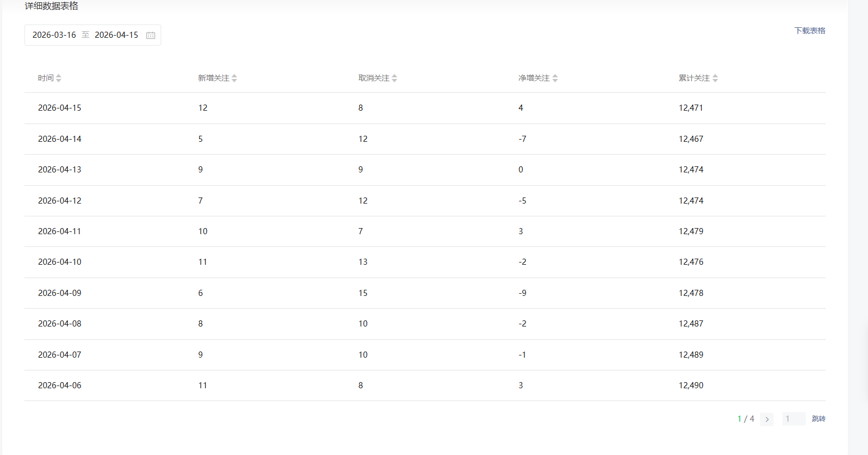Sort table by 新增关注 column arrows
The height and width of the screenshot is (455, 868).
point(234,78)
